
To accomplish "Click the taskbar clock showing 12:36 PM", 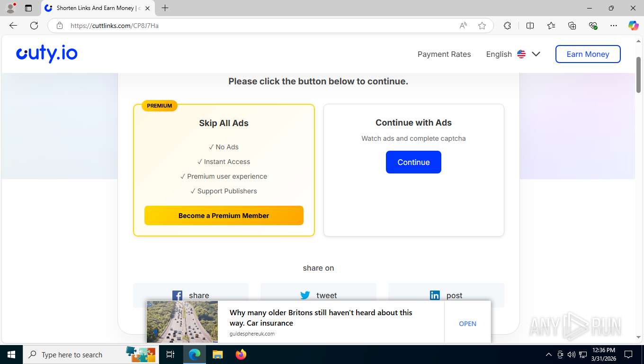I will [604, 355].
